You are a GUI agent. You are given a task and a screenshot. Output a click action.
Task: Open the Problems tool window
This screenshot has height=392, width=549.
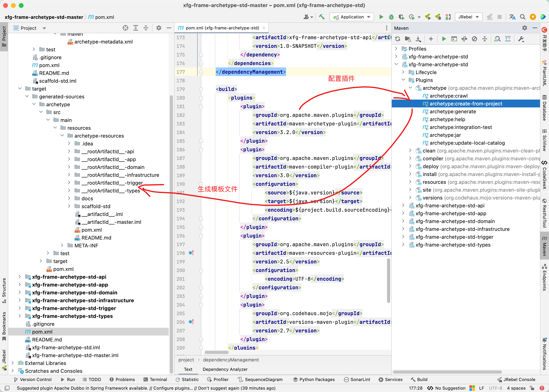point(122,379)
